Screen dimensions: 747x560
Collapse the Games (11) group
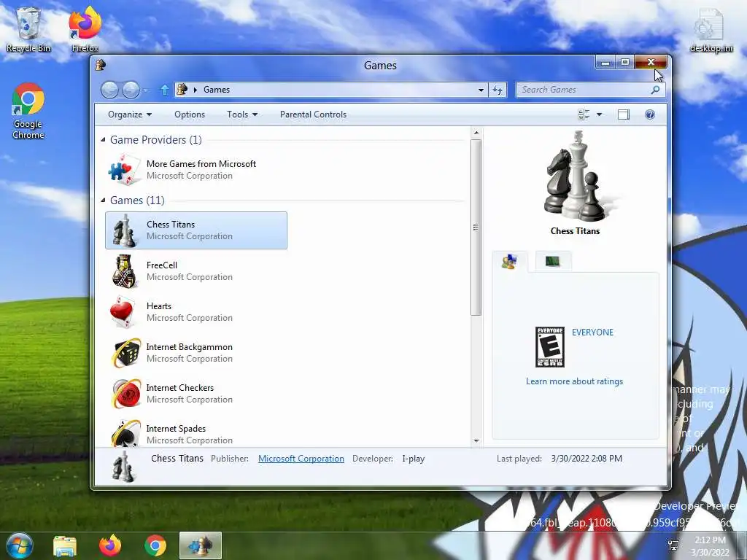(x=103, y=200)
